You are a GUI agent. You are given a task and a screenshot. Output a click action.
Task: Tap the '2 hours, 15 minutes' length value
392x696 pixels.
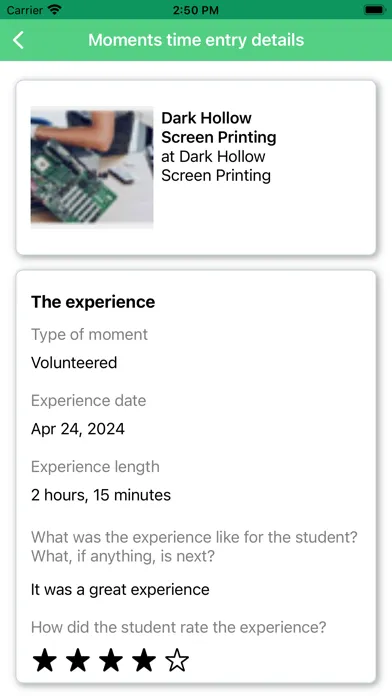[x=101, y=495]
